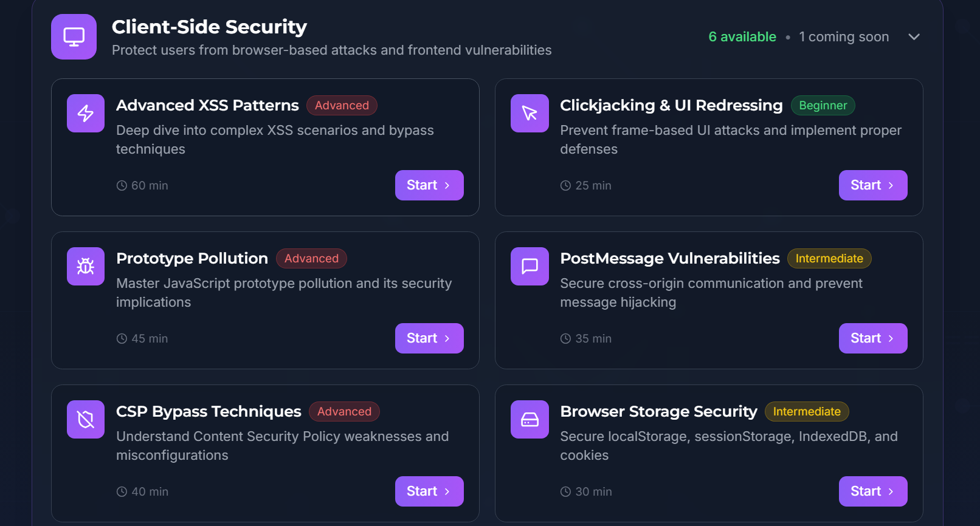Click the Intermediate badge on Browser Storage Security
The image size is (980, 526).
[x=806, y=412]
